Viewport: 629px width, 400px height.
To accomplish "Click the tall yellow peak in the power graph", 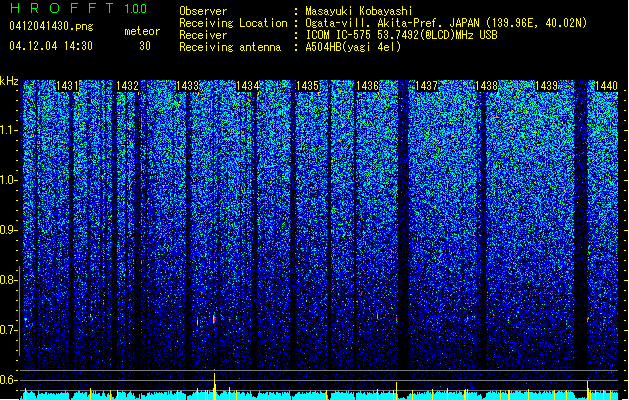I will (x=215, y=385).
